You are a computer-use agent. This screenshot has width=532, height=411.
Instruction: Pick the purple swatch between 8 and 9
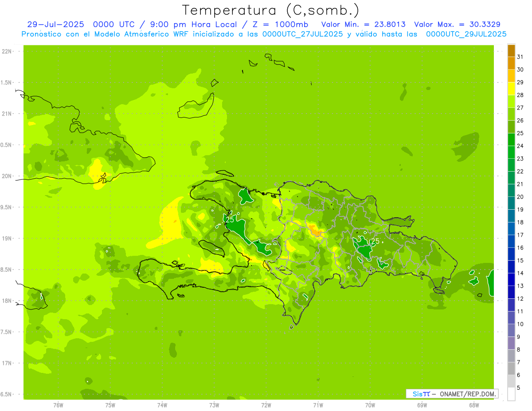pos(511,343)
